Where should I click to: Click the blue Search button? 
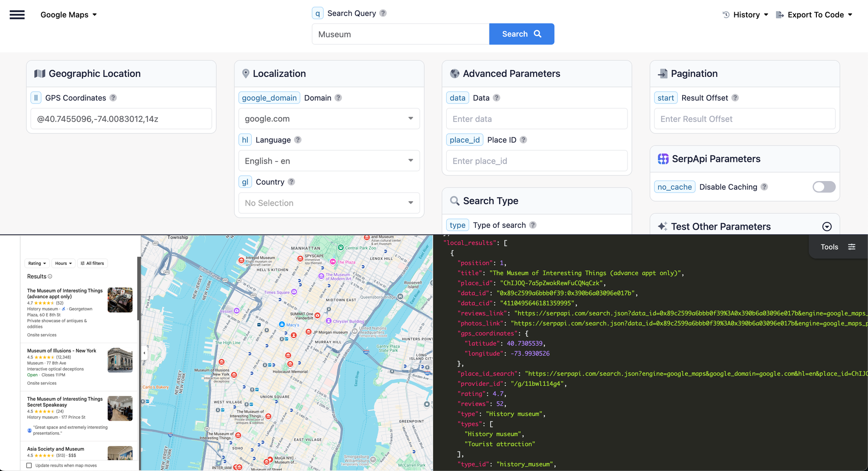click(521, 34)
